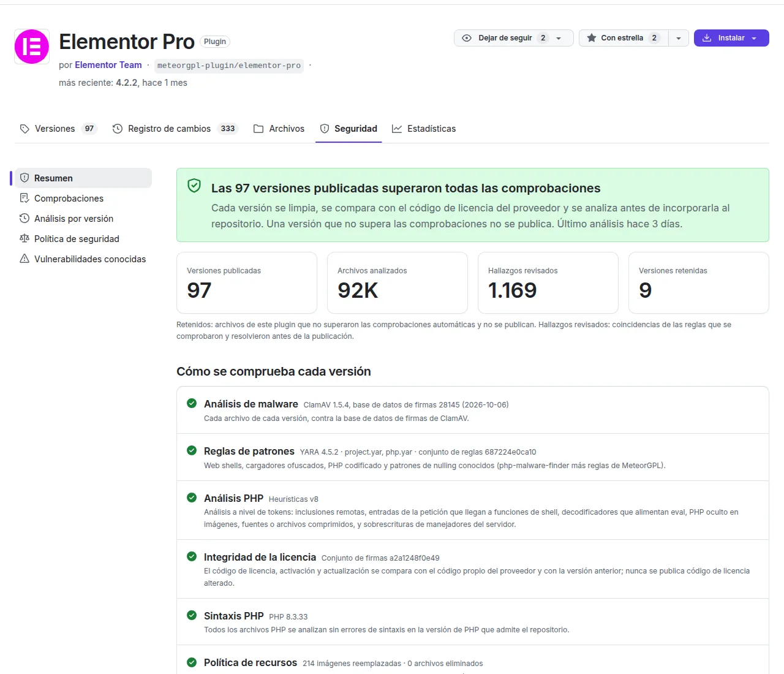This screenshot has height=674, width=784.
Task: Click the Conjunto de firmas a2a1248f0e49 text
Action: pyautogui.click(x=380, y=558)
